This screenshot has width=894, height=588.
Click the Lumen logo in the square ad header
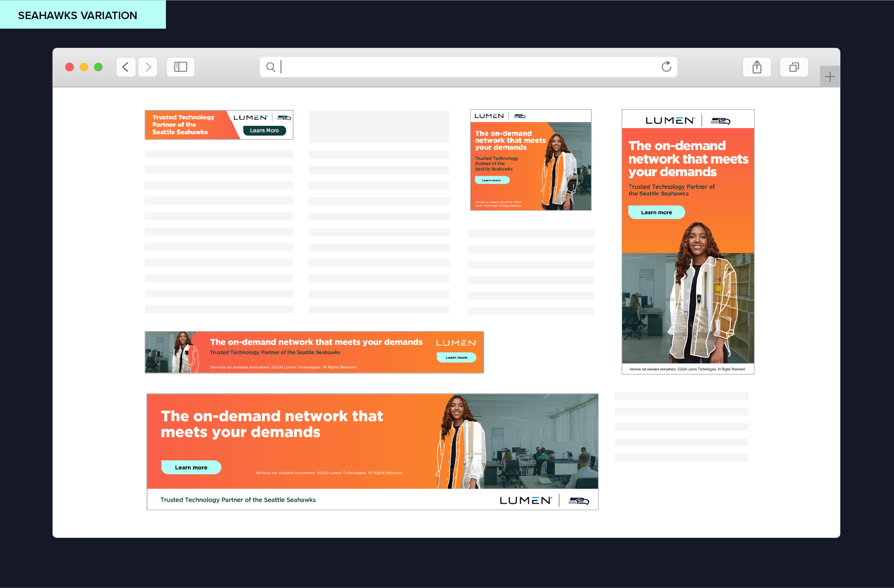489,116
